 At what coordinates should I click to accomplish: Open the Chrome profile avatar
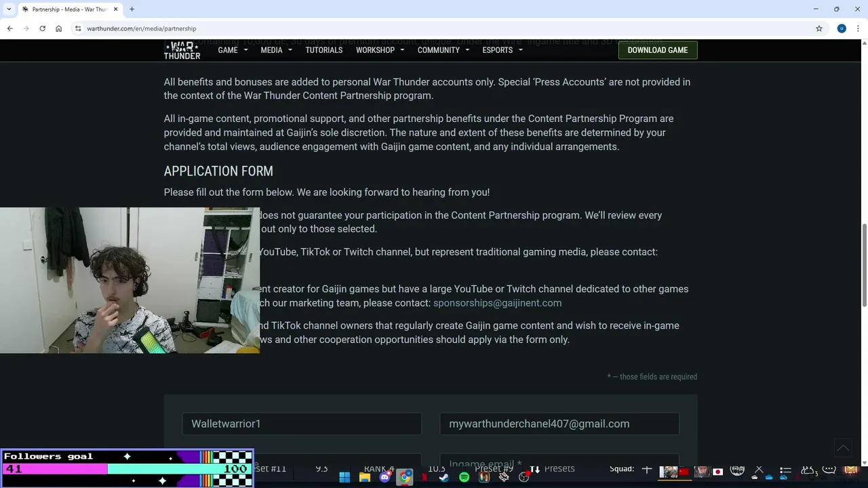[x=842, y=28]
